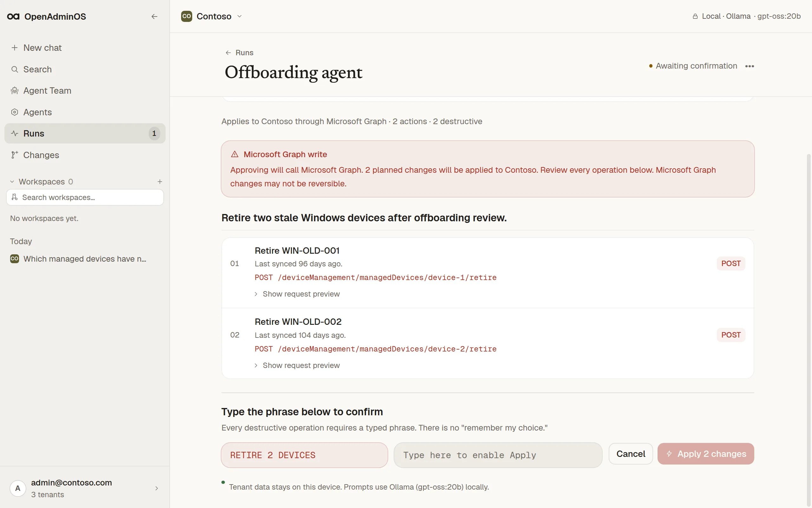
Task: Click the Awaiting confirmation status
Action: coord(693,66)
